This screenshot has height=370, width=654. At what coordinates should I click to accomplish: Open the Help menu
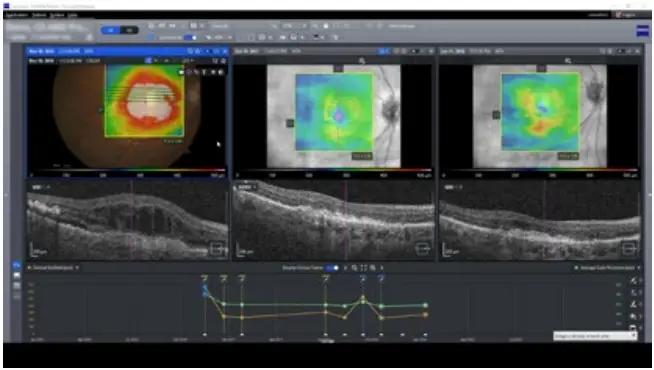pyautogui.click(x=73, y=15)
